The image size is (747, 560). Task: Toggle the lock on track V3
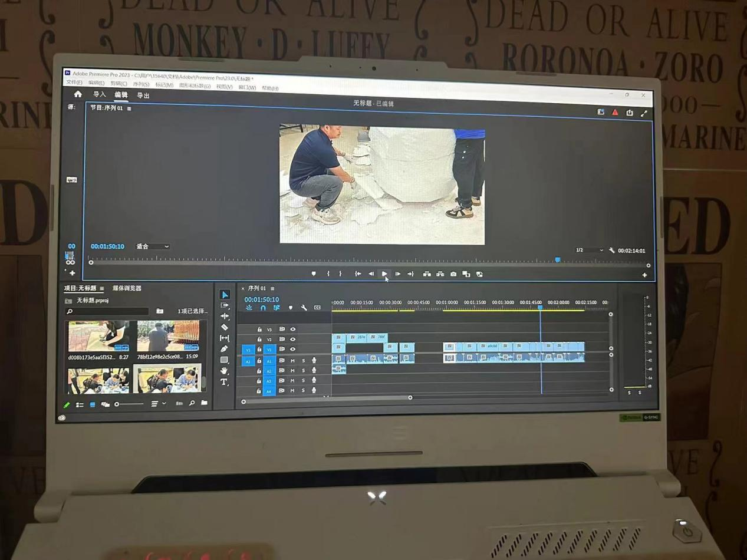pyautogui.click(x=259, y=330)
